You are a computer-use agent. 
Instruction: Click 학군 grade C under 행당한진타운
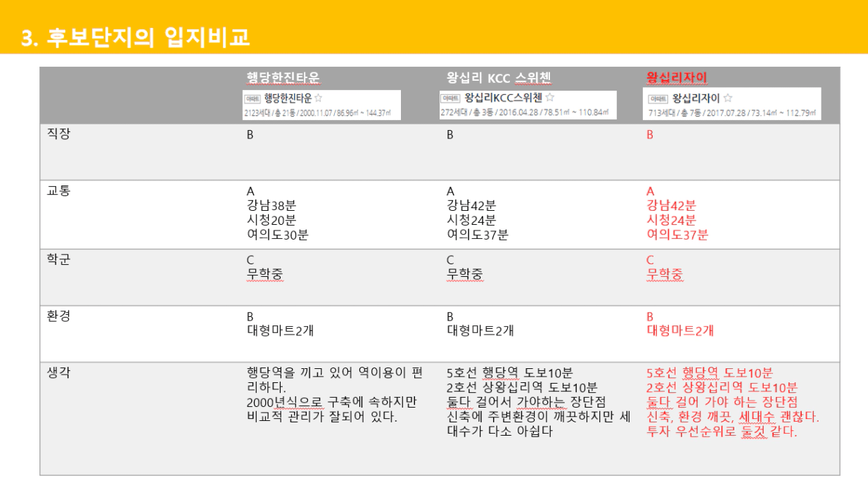point(250,260)
